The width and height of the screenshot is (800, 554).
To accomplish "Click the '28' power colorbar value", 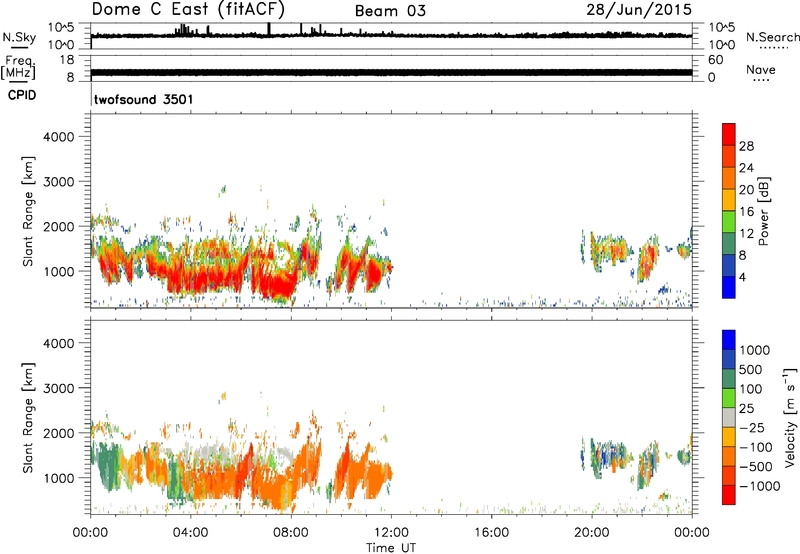I will tap(746, 146).
